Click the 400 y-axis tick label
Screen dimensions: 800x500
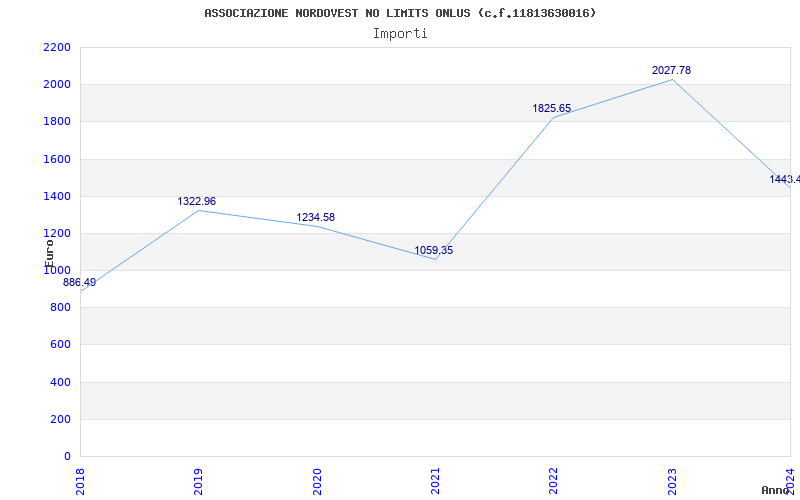pos(61,382)
